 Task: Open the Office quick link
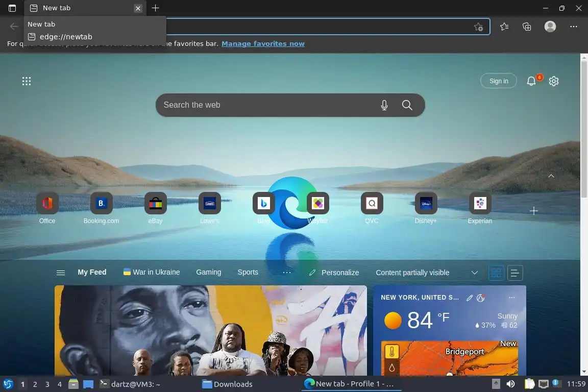click(x=47, y=208)
